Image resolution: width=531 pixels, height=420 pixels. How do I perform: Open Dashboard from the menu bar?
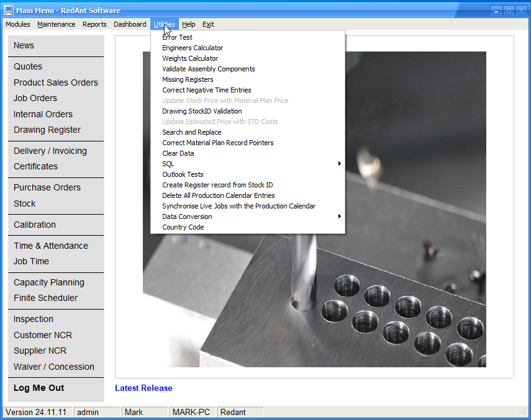tap(130, 24)
